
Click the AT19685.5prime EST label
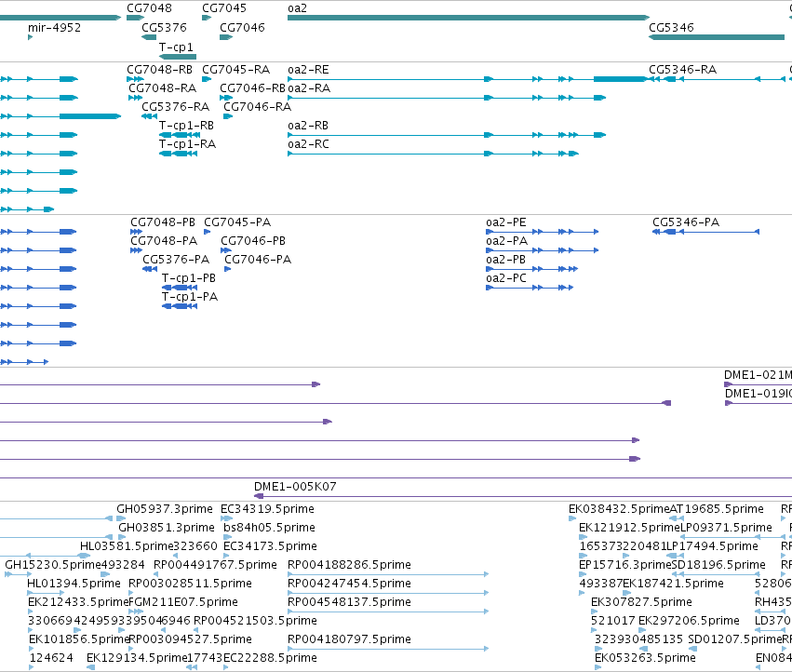(717, 509)
